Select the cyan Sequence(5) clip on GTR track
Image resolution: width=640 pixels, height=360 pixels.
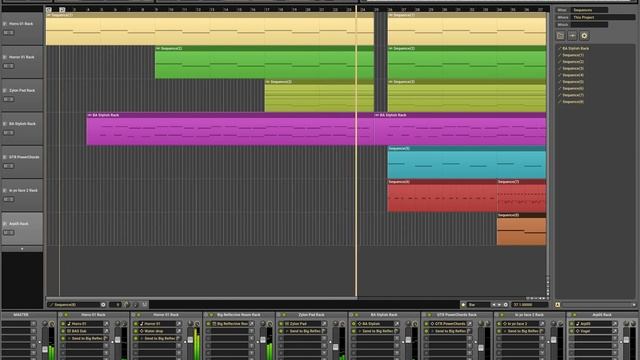coord(467,162)
